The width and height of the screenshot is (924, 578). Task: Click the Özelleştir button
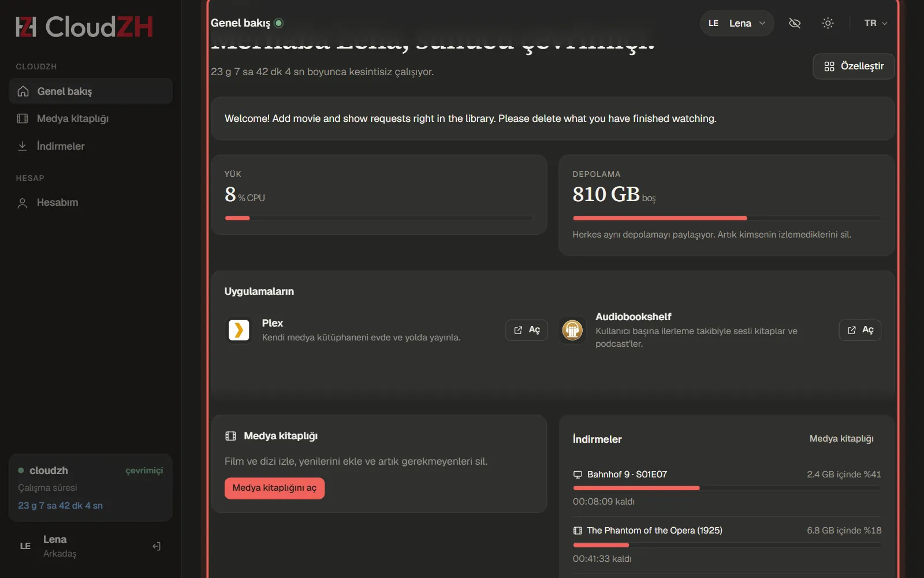point(854,66)
